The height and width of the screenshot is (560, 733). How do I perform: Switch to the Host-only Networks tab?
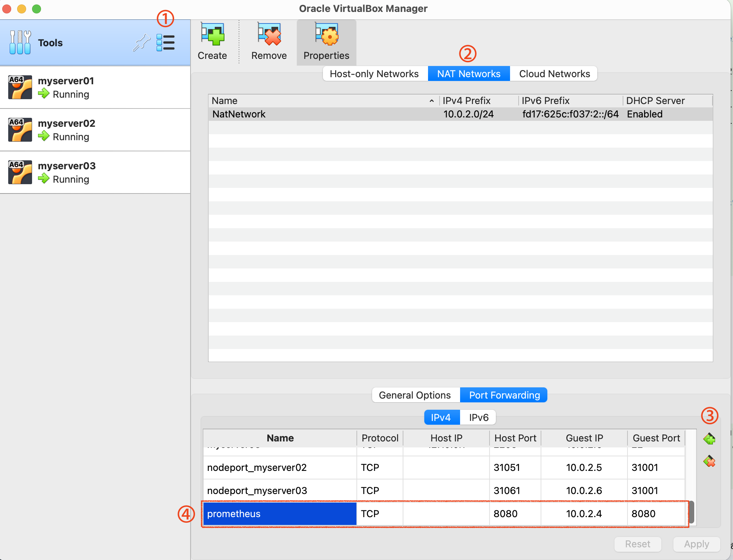pyautogui.click(x=374, y=74)
